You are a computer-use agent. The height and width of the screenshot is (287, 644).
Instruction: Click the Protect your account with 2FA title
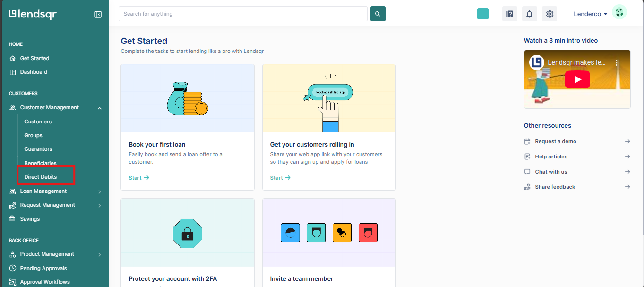pos(173,278)
